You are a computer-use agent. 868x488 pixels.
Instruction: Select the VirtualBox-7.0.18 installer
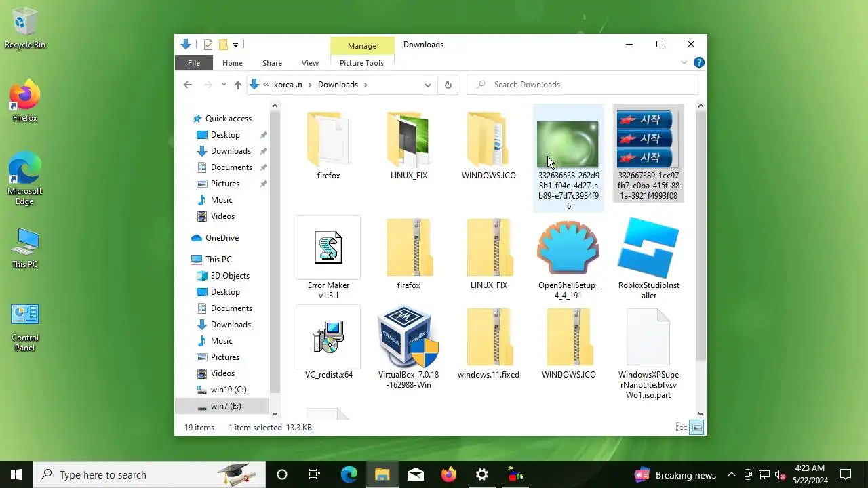point(408,348)
